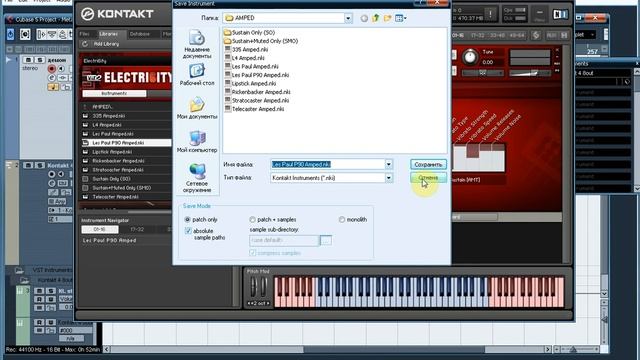Switch to Database tab in Kontakt browser
Screen dimensions: 640x360
[x=140, y=34]
